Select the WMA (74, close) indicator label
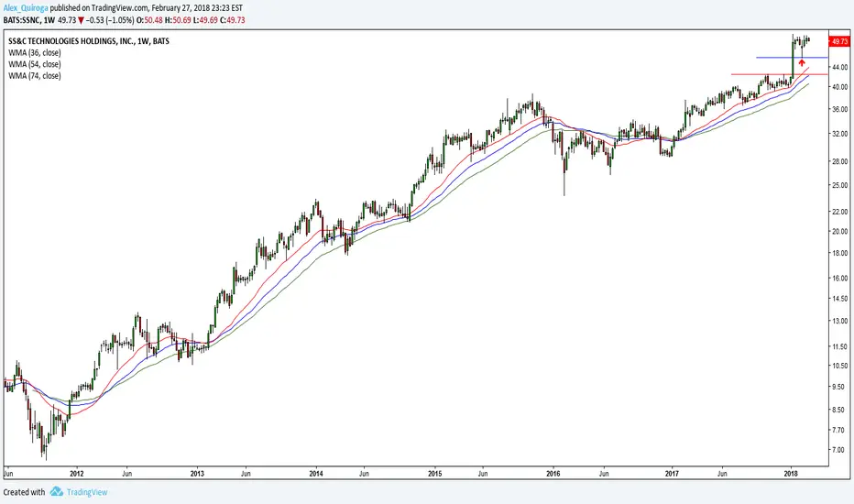Viewport: 854px width, 504px height. tap(34, 76)
